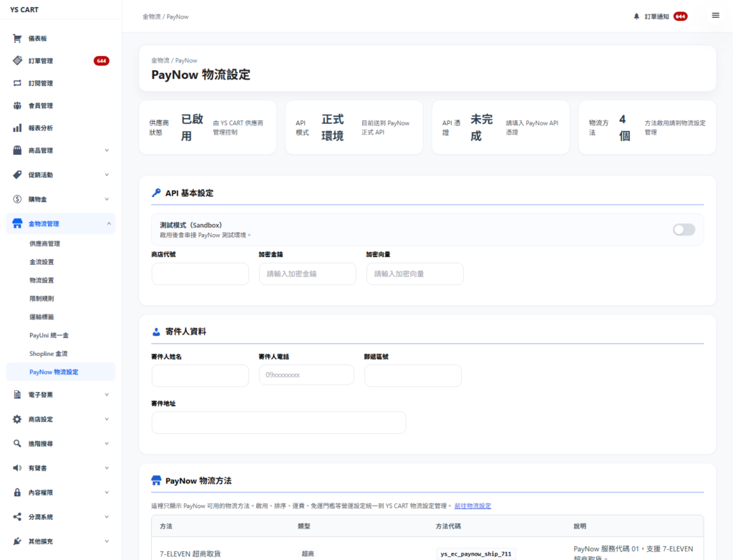The width and height of the screenshot is (733, 560).
Task: Click the order management tag icon
Action: pyautogui.click(x=17, y=60)
